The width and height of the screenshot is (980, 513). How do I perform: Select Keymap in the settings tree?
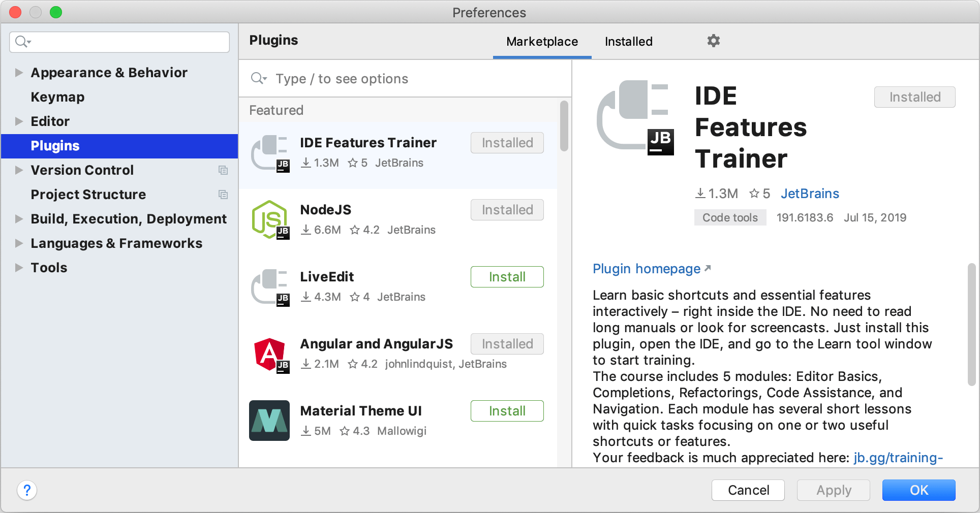pos(57,97)
